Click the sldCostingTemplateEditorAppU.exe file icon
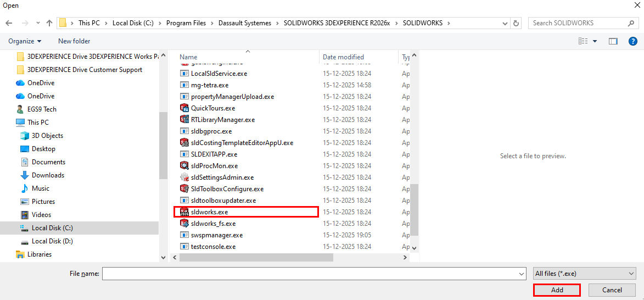The image size is (644, 300). 184,143
